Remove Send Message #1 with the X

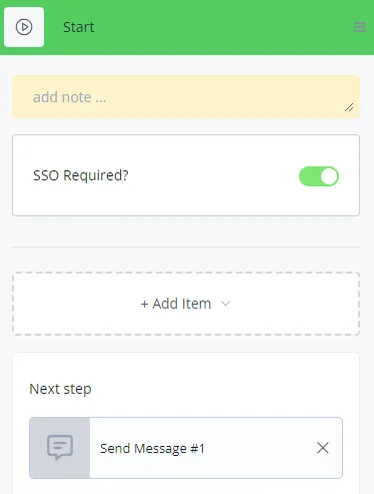(x=323, y=448)
